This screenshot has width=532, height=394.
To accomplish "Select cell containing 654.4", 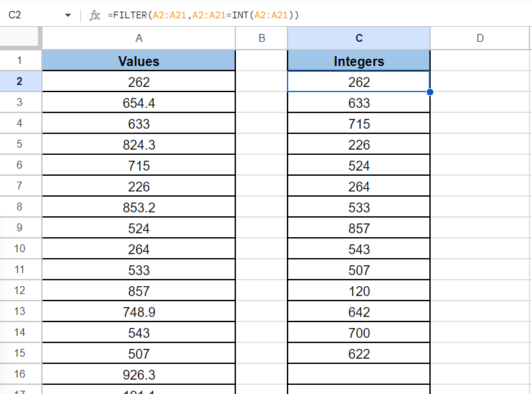I will [x=139, y=103].
